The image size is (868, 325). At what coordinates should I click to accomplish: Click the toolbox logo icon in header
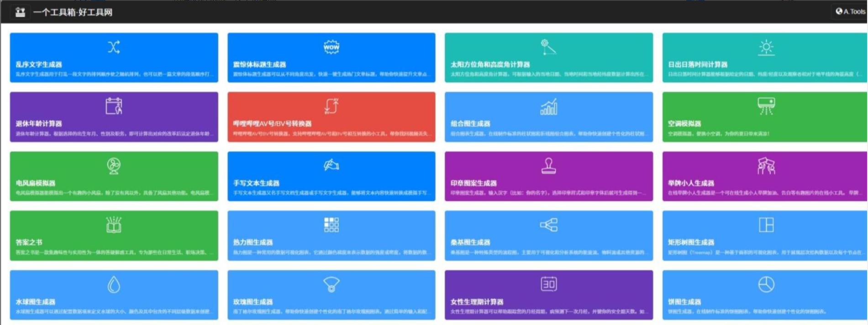(x=20, y=12)
